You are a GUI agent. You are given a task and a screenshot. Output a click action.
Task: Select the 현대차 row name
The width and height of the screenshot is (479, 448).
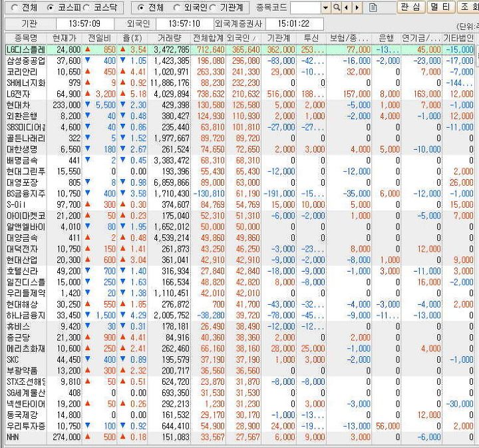click(x=19, y=105)
